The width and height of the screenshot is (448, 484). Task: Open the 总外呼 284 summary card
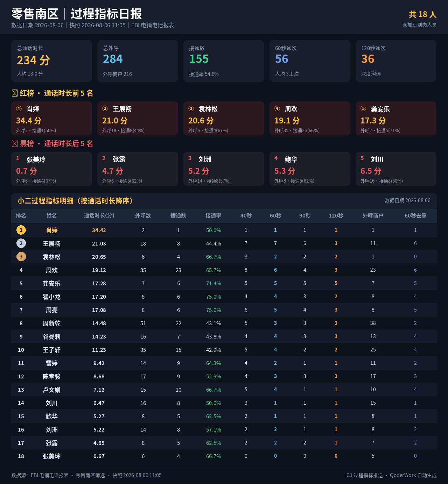[x=138, y=61]
